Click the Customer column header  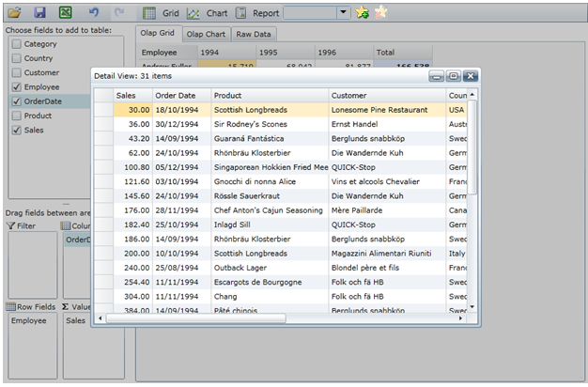tap(349, 95)
